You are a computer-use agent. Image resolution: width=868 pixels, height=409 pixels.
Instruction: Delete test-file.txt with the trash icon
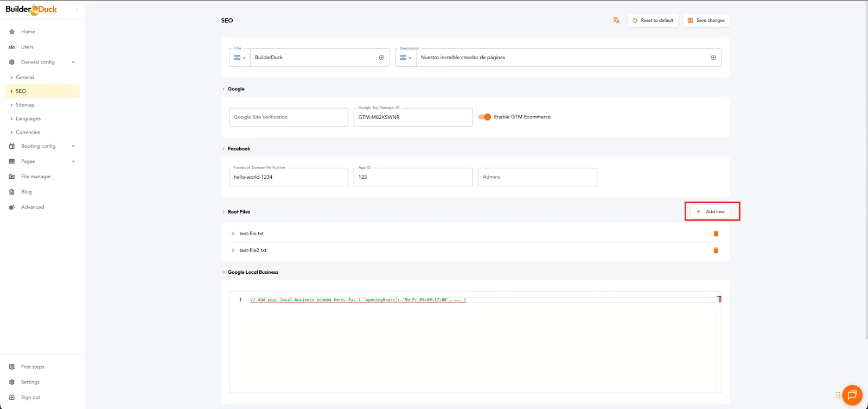[x=716, y=234]
